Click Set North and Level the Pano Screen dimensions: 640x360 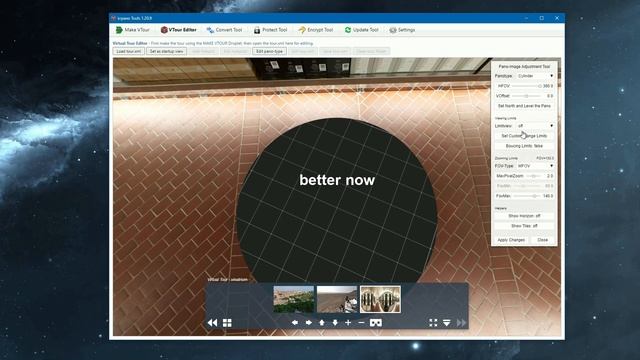(524, 106)
